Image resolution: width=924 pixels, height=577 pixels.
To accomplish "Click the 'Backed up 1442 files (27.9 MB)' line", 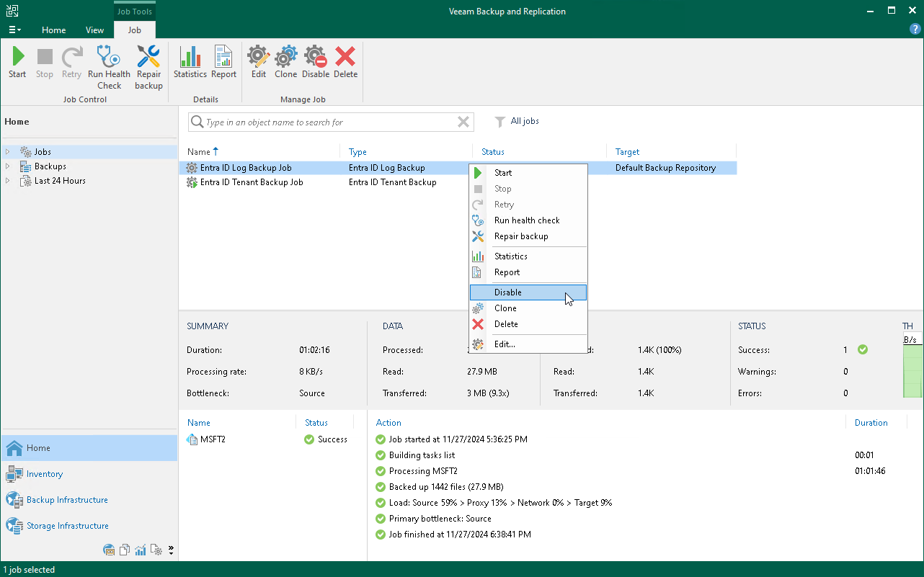I will pos(446,487).
